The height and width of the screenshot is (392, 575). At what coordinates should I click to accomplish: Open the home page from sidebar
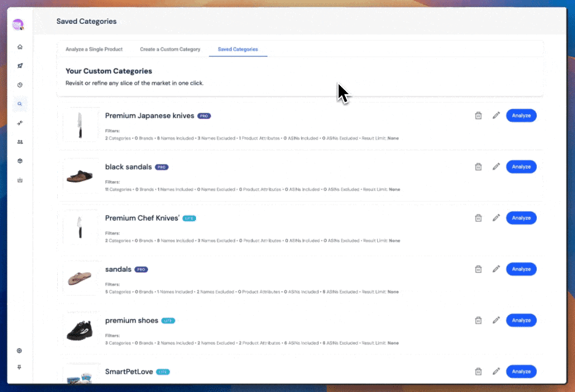20,47
